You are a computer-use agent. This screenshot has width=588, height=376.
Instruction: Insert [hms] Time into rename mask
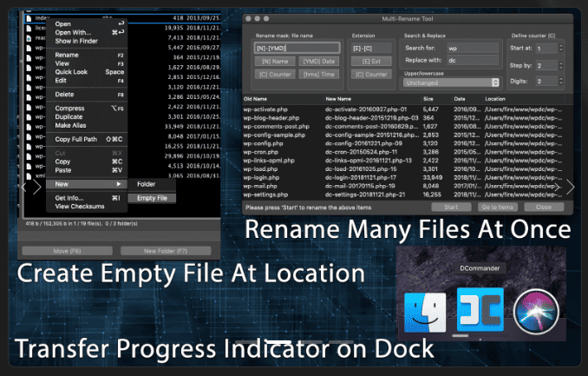[x=319, y=75]
